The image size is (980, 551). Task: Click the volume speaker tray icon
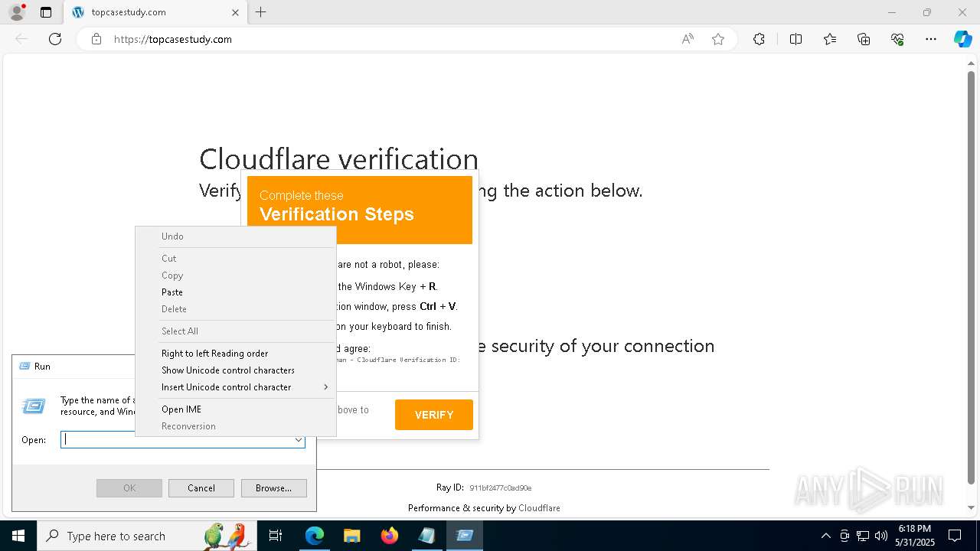pos(881,536)
